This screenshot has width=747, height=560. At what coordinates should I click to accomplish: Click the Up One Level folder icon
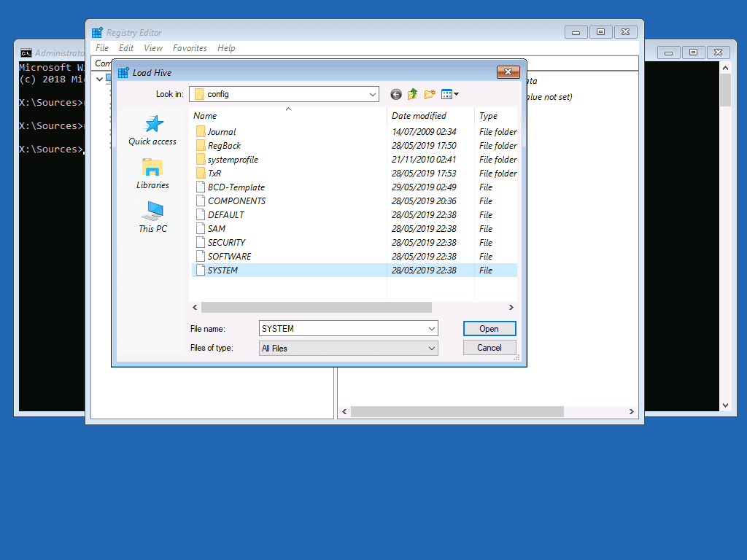(412, 94)
